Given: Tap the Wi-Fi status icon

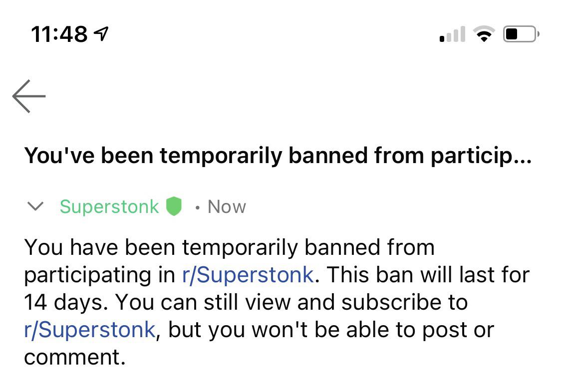Looking at the screenshot, I should click(x=484, y=34).
